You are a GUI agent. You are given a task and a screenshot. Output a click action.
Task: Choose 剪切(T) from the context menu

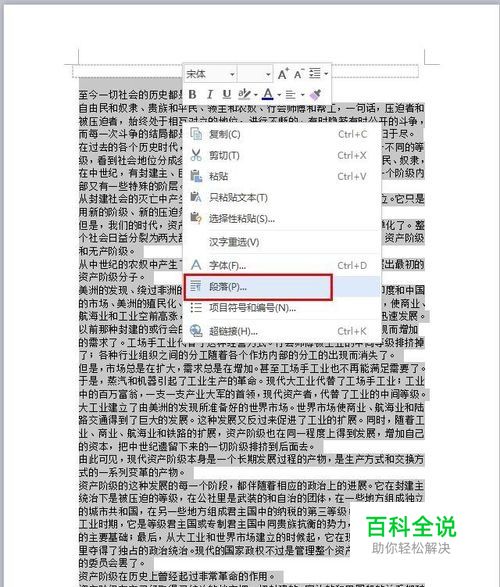point(282,155)
